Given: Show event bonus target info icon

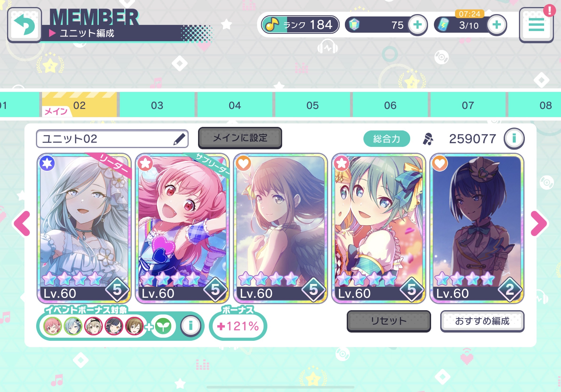Looking at the screenshot, I should click(191, 325).
